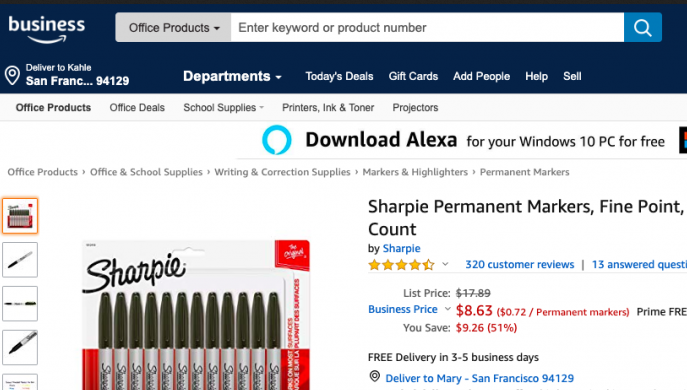Open the 320 customer reviews link

click(520, 264)
